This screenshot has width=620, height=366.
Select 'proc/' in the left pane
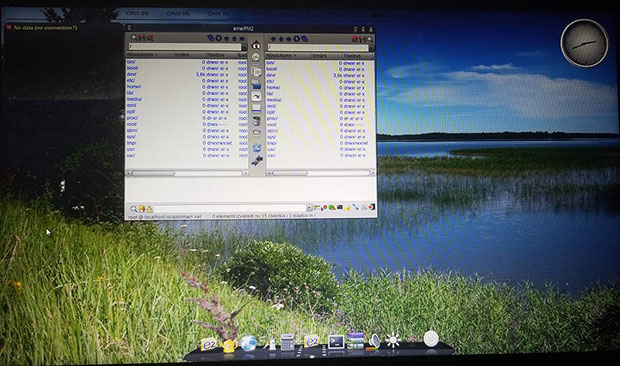coord(132,118)
